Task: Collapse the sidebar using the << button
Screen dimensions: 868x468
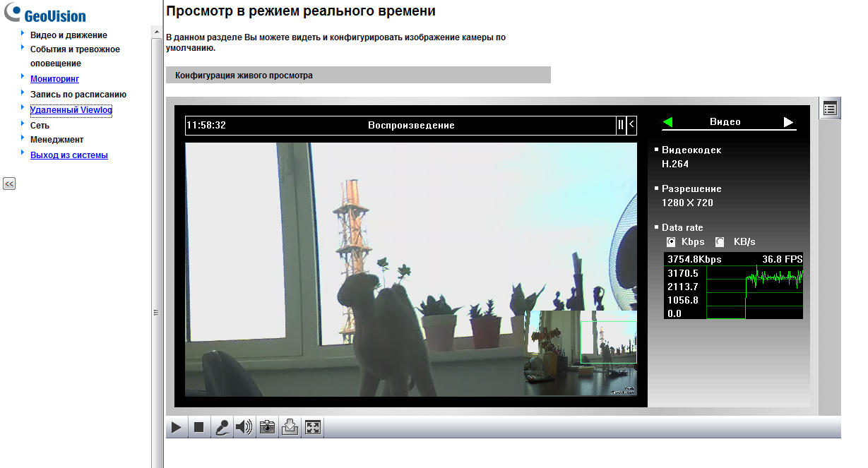Action: (x=9, y=184)
